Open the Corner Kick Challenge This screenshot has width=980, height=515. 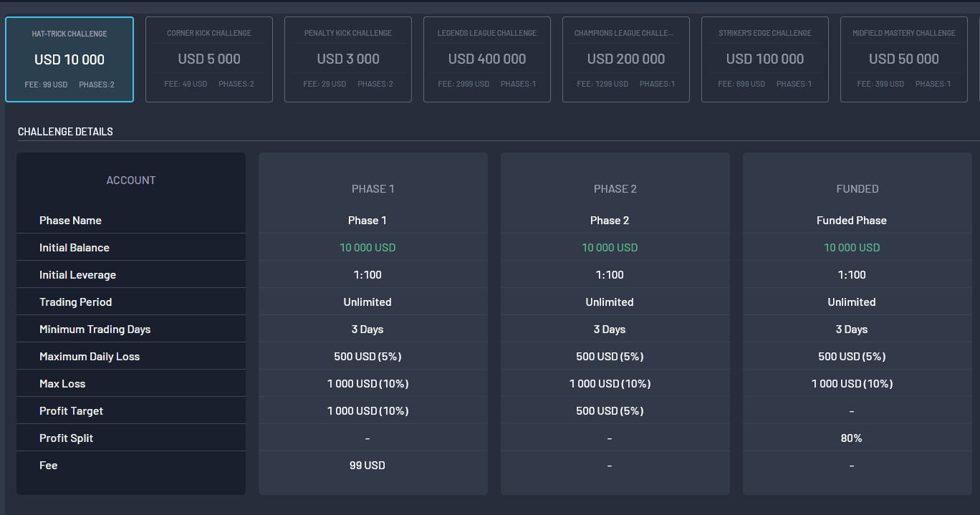click(208, 57)
